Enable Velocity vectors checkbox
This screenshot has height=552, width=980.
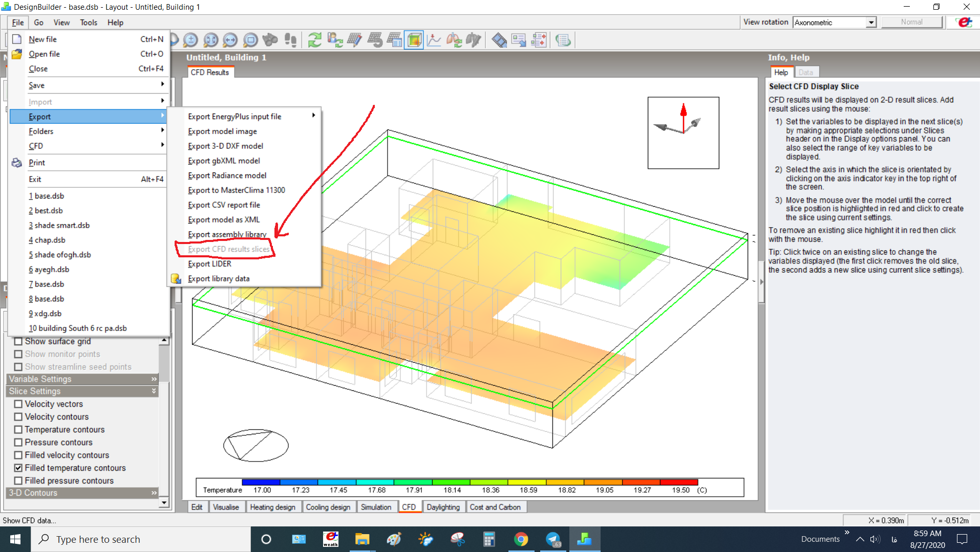[x=18, y=404]
